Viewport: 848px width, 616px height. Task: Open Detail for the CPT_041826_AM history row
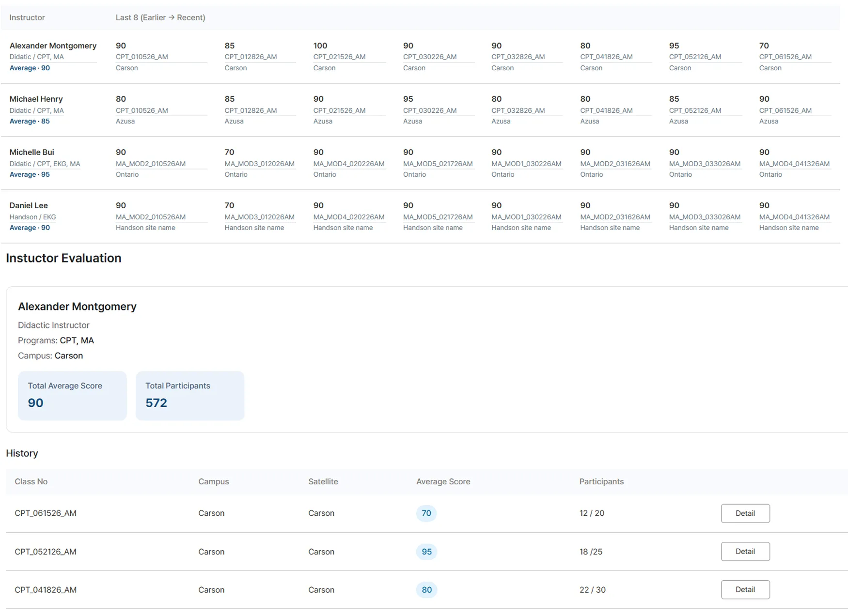[x=745, y=590]
